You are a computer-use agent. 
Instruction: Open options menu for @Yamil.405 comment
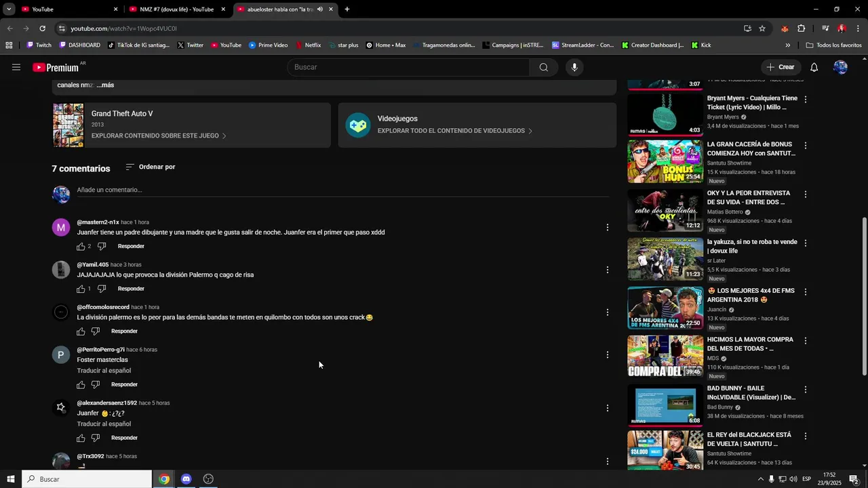[x=607, y=270]
